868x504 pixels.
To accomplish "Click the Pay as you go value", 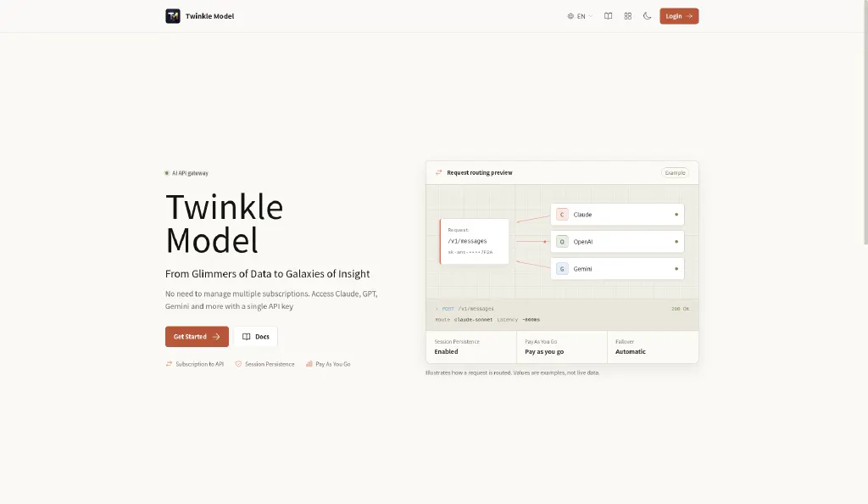I will point(544,351).
